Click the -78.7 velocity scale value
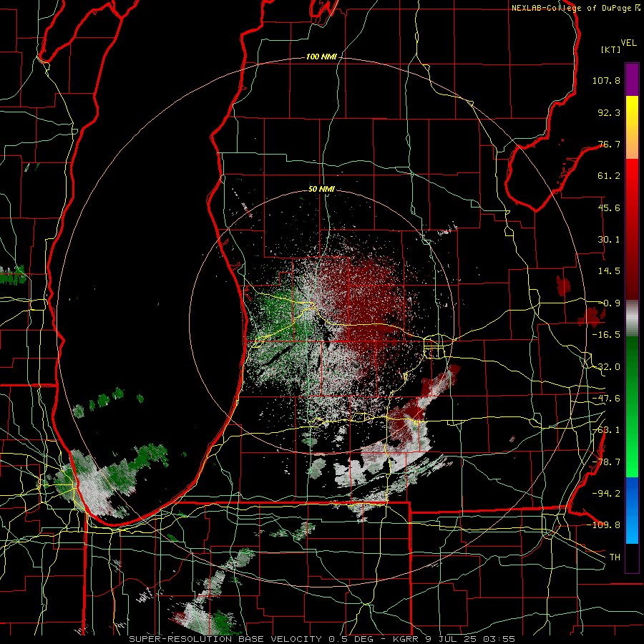Screen dimensions: 644x644 pyautogui.click(x=606, y=462)
